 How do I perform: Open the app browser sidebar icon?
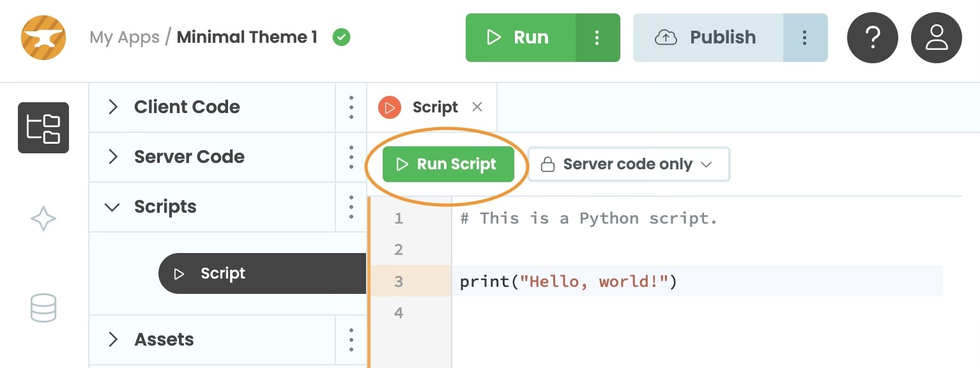(x=43, y=128)
